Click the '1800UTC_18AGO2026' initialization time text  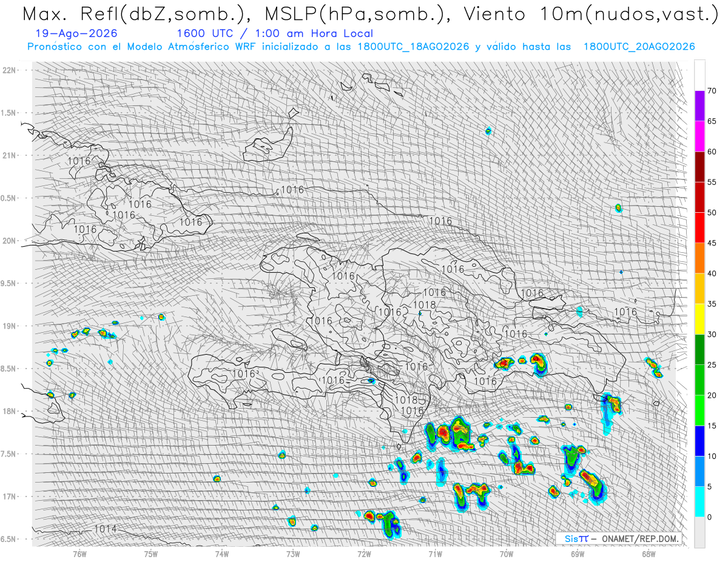click(x=414, y=47)
